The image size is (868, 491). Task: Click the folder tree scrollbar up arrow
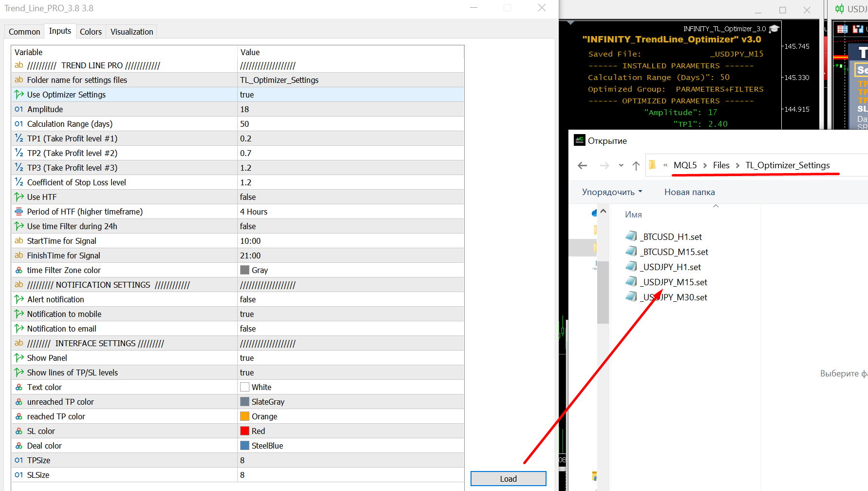tap(603, 211)
